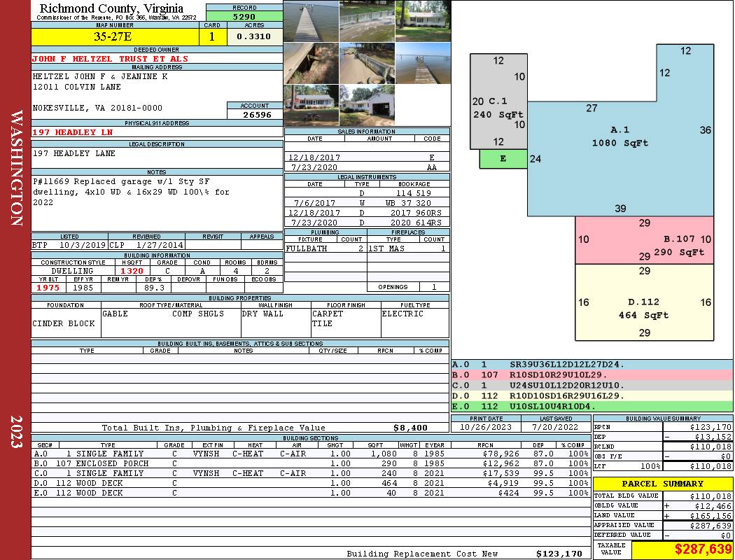Select the A.0 Single Family building section row
Image resolution: width=735 pixels, height=560 pixels.
click(x=311, y=454)
